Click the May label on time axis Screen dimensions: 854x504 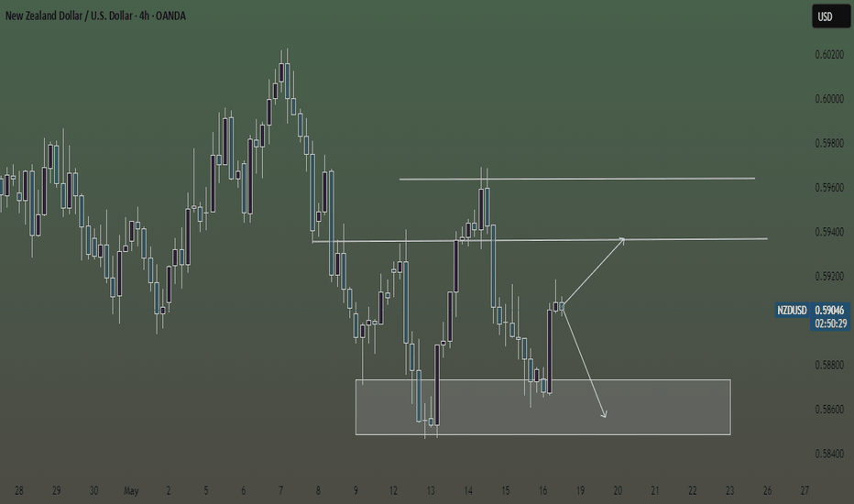[131, 491]
